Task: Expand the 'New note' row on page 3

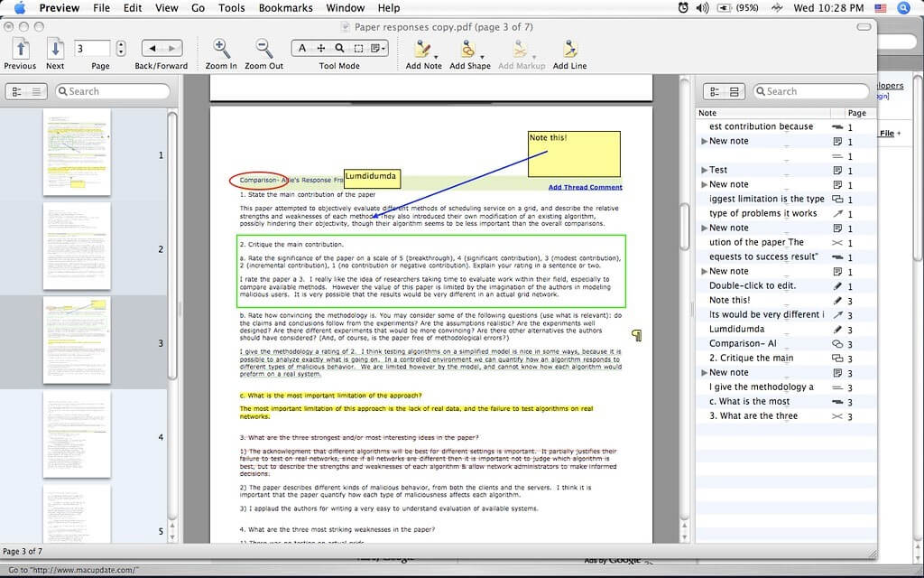Action: [x=704, y=373]
